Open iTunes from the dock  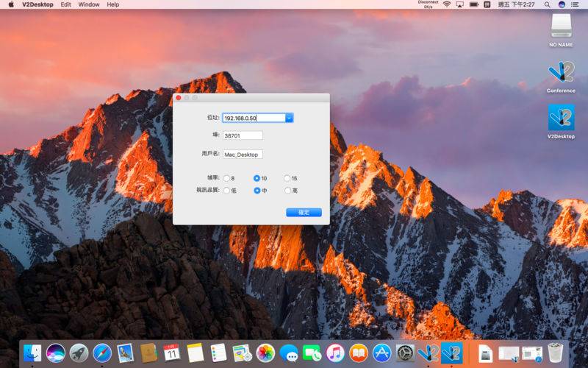335,353
